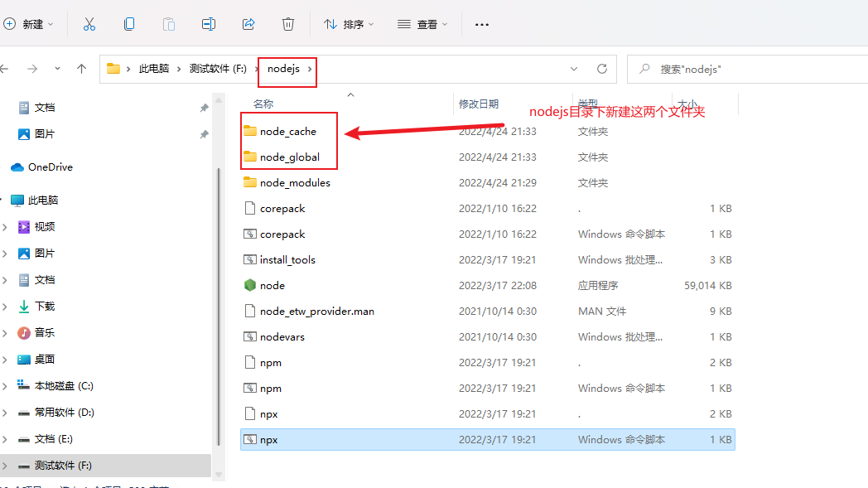Go back with the left arrow
The height and width of the screenshot is (488, 868).
point(5,69)
